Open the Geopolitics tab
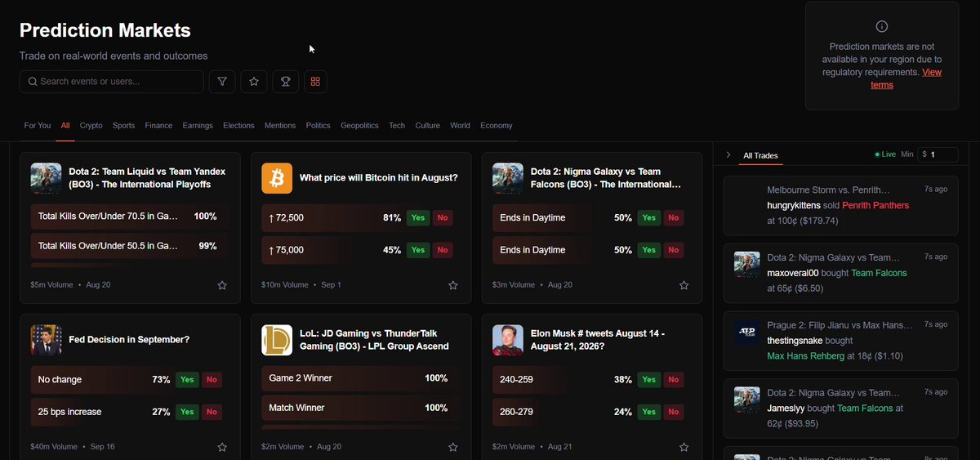 (x=359, y=126)
